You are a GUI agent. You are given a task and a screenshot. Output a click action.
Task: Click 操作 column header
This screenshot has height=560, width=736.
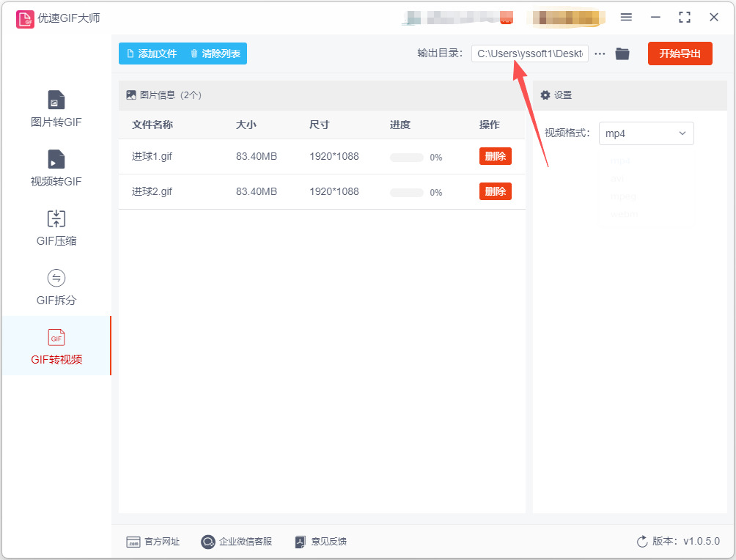click(x=489, y=125)
